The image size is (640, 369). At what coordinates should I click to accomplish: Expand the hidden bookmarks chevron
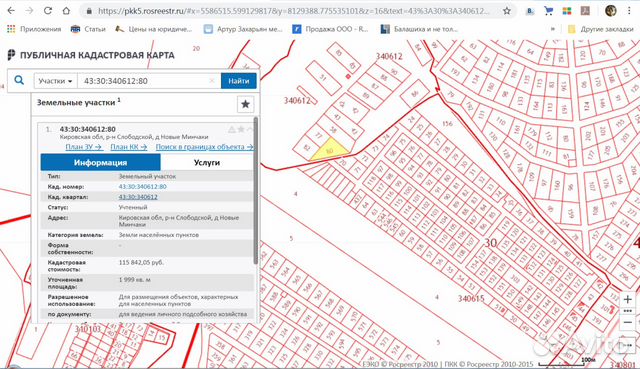(x=553, y=29)
